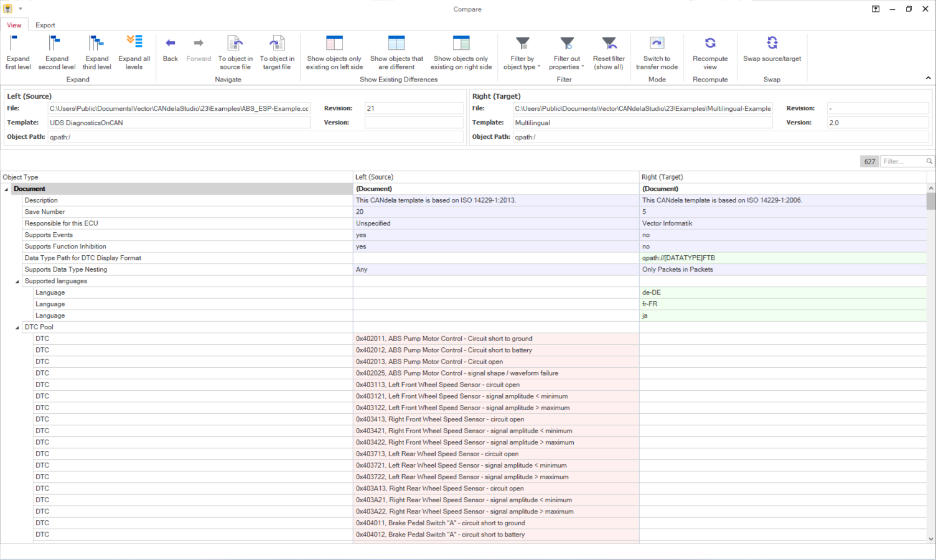Jump to object in source file

coord(235,53)
